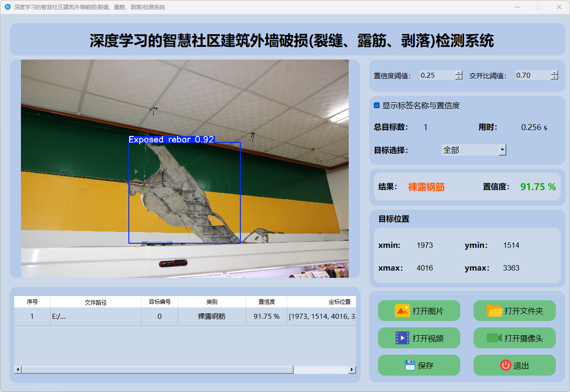Minimize the detection system window
The image size is (570, 392).
(x=518, y=7)
